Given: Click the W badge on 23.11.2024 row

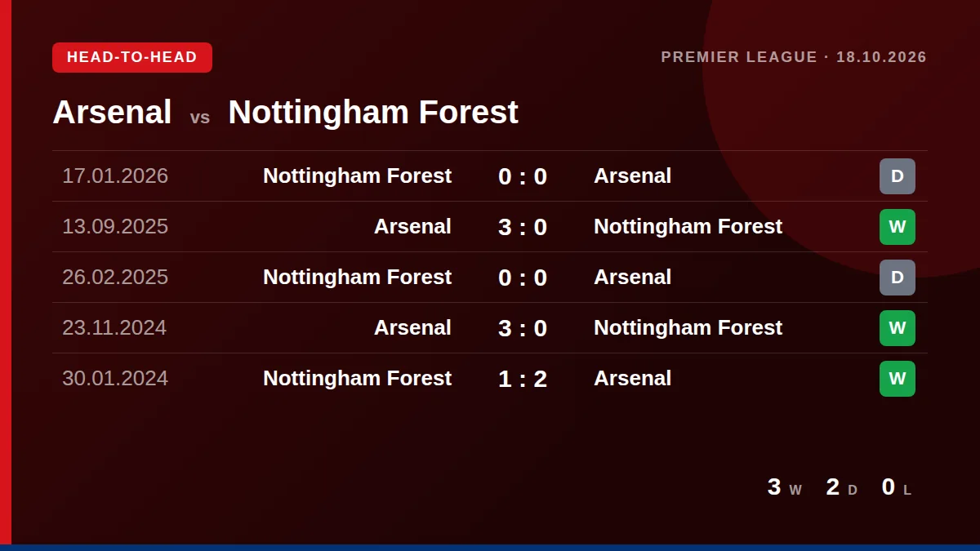Looking at the screenshot, I should 897,328.
